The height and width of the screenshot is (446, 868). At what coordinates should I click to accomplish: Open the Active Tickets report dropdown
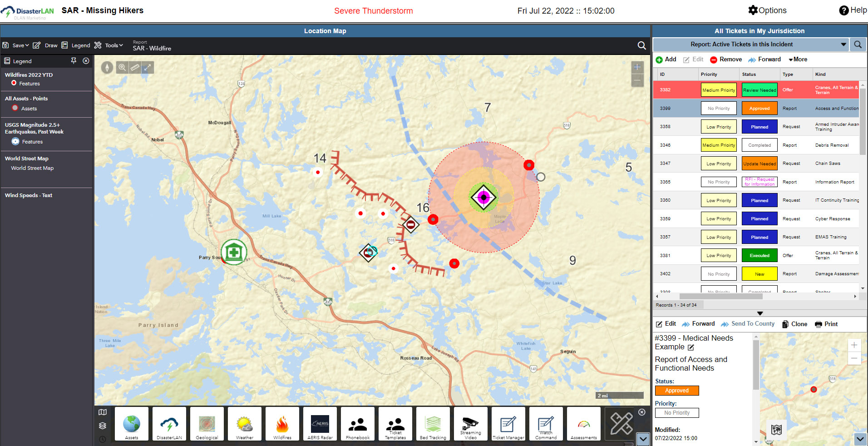tap(843, 45)
